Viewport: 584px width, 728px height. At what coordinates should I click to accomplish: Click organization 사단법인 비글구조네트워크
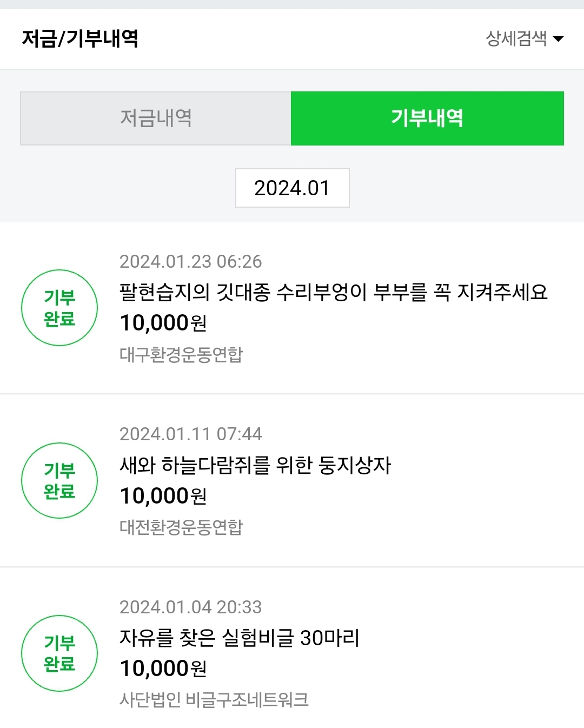(214, 699)
